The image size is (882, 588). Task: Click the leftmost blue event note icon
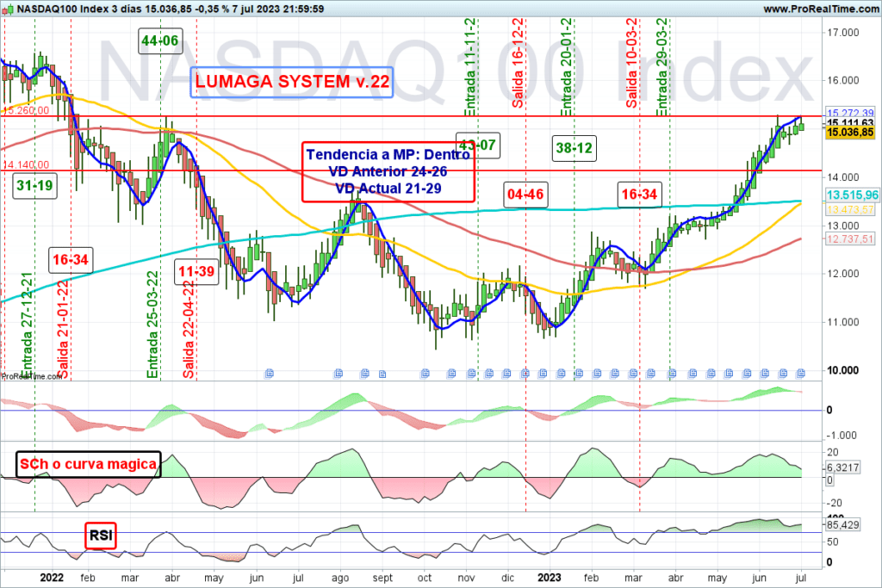tap(269, 374)
